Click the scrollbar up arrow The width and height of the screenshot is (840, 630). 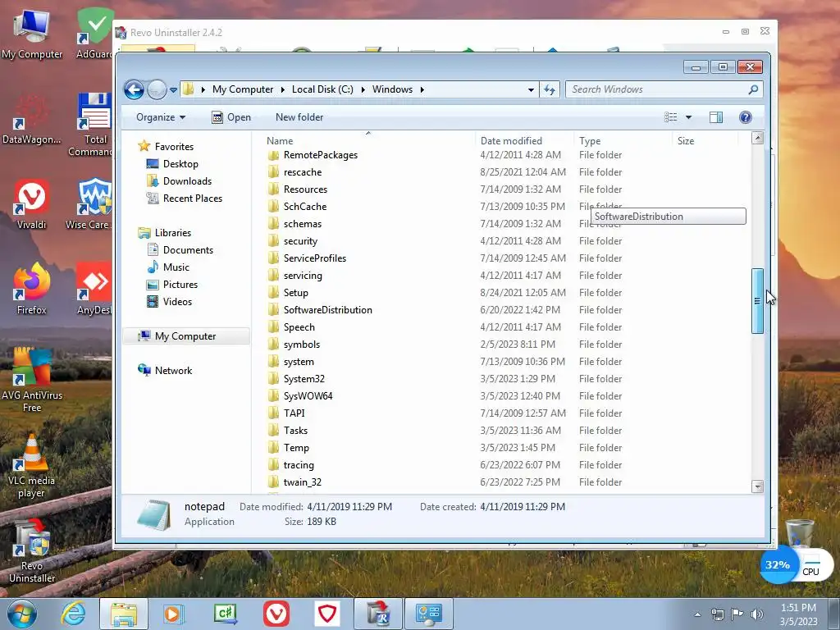[757, 138]
